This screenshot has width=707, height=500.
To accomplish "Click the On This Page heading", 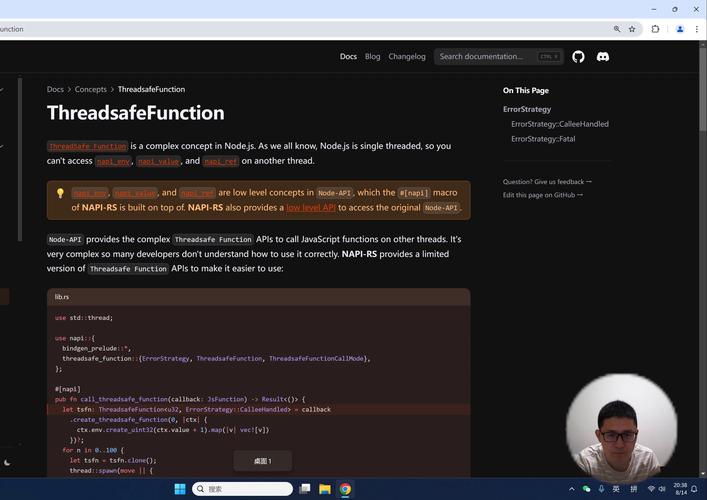I will [x=526, y=91].
